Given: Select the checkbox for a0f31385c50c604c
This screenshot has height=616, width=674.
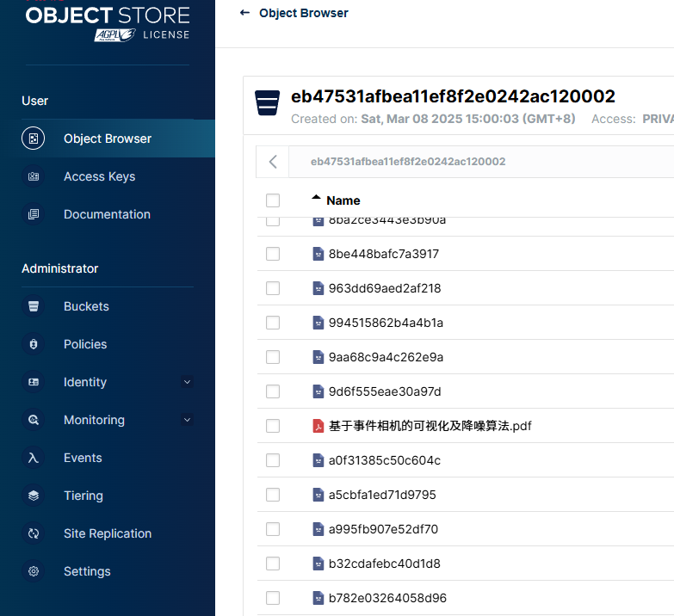Looking at the screenshot, I should (x=273, y=460).
